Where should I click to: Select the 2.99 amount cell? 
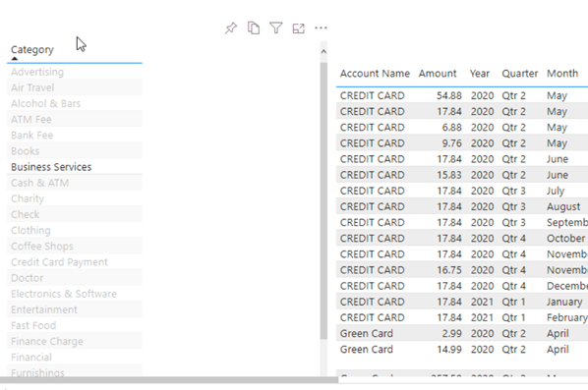coord(451,333)
